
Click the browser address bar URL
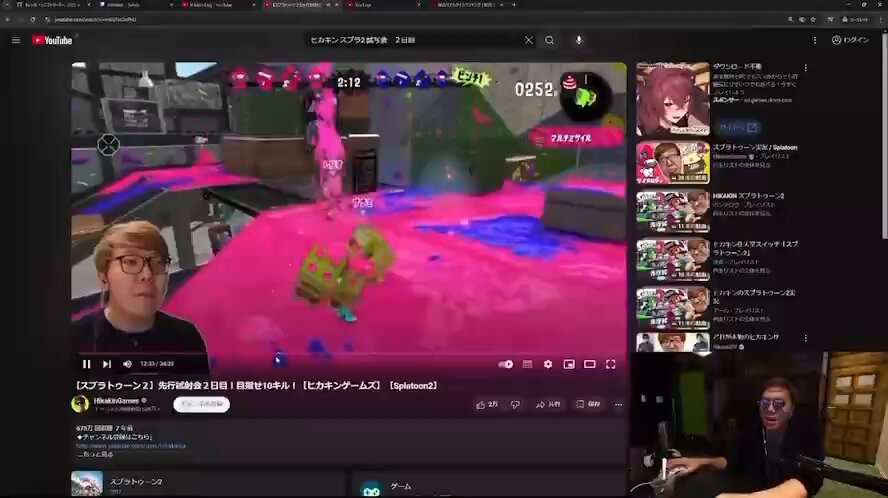[x=95, y=19]
